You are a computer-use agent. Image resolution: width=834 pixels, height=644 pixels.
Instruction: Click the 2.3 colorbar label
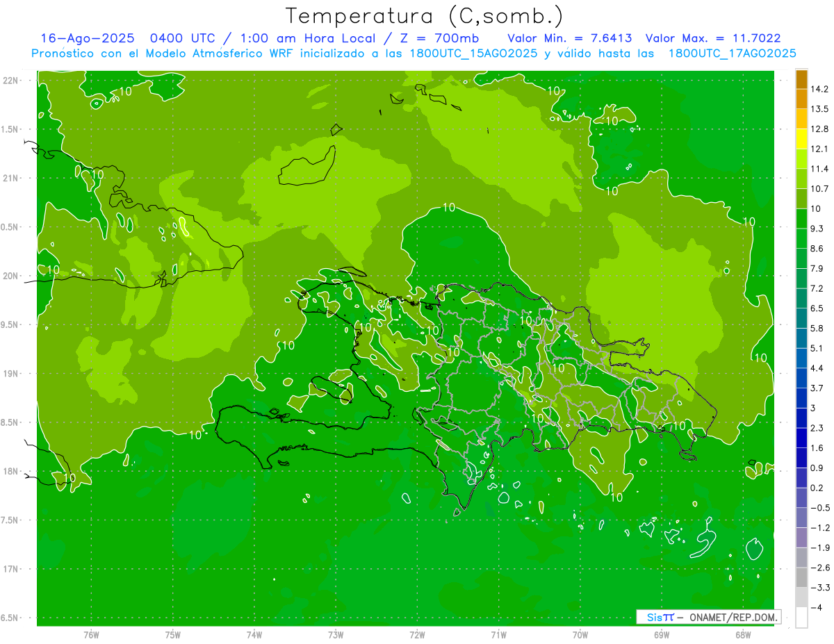click(x=817, y=428)
